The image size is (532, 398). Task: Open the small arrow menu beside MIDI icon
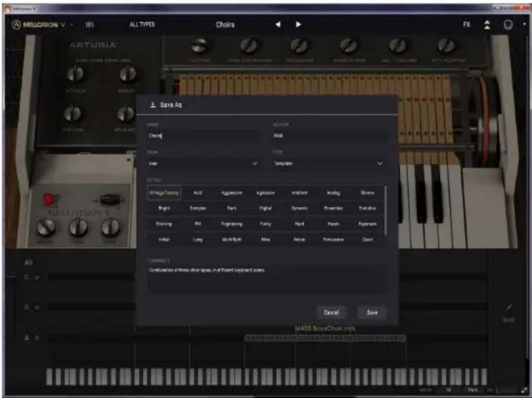525,24
